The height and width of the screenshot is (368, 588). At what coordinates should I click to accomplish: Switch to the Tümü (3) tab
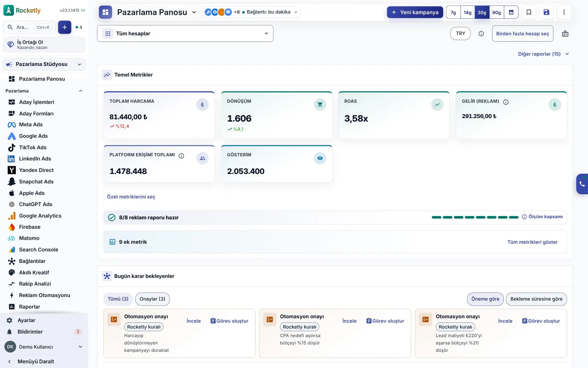click(x=118, y=299)
